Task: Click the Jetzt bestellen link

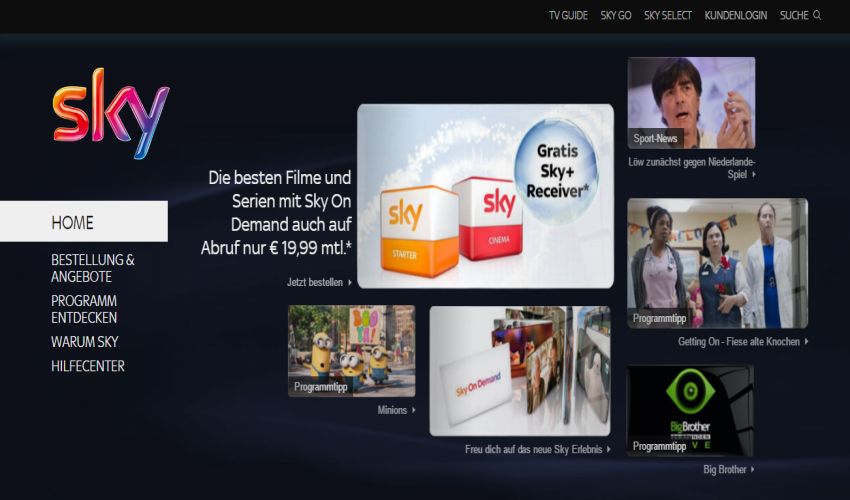Action: [315, 282]
